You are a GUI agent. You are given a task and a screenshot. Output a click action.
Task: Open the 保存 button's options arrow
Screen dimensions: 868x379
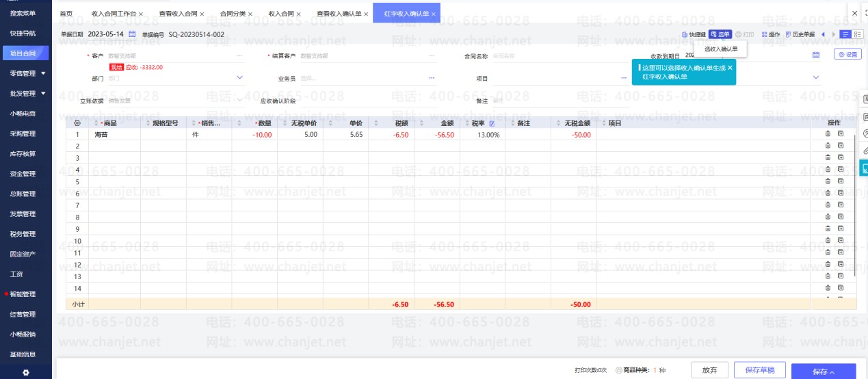832,372
